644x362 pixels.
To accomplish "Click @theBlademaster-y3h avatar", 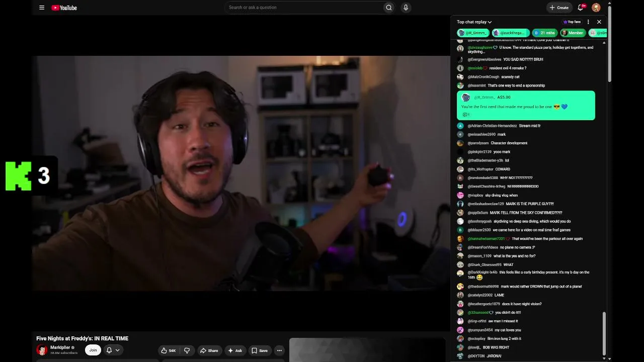I will click(x=460, y=160).
